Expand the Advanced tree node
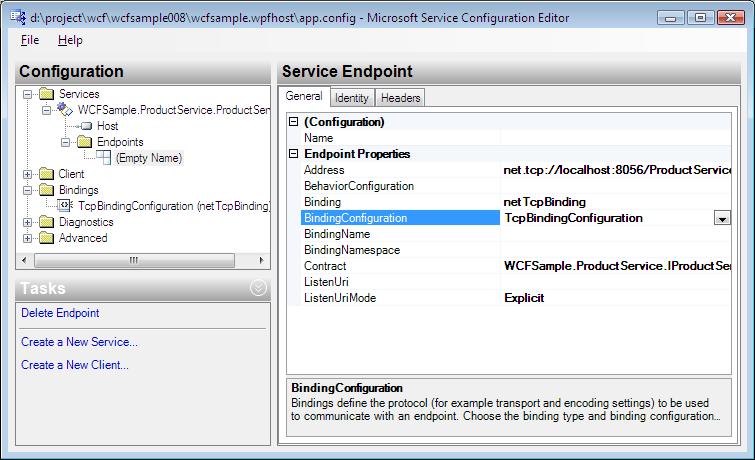The height and width of the screenshot is (460, 755). tap(27, 238)
